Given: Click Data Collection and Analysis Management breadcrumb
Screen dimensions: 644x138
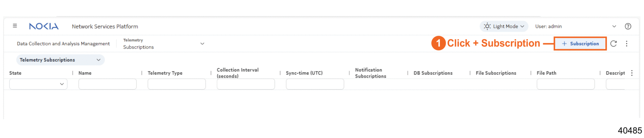Looking at the screenshot, I should (63, 44).
